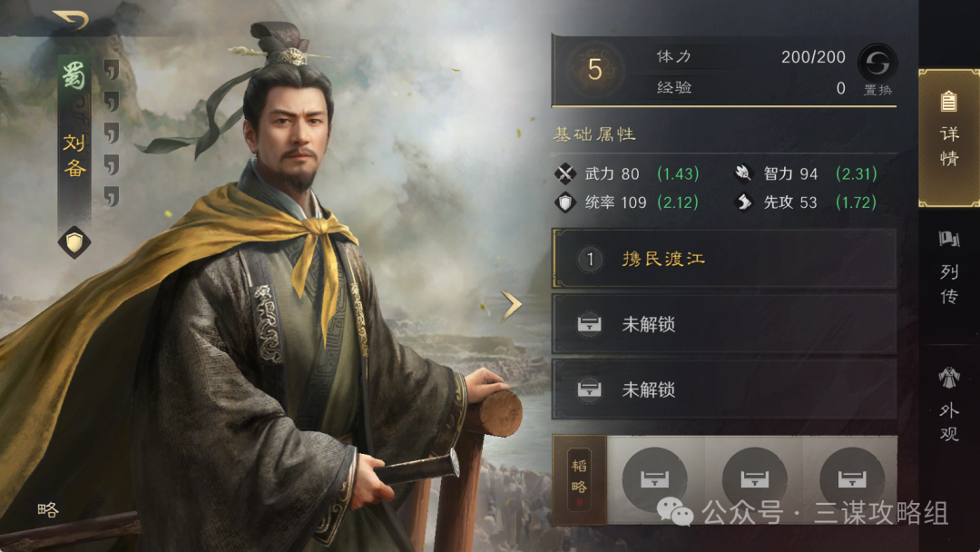Open the 携民渡江 skill entry
This screenshot has width=980, height=552.
point(724,259)
